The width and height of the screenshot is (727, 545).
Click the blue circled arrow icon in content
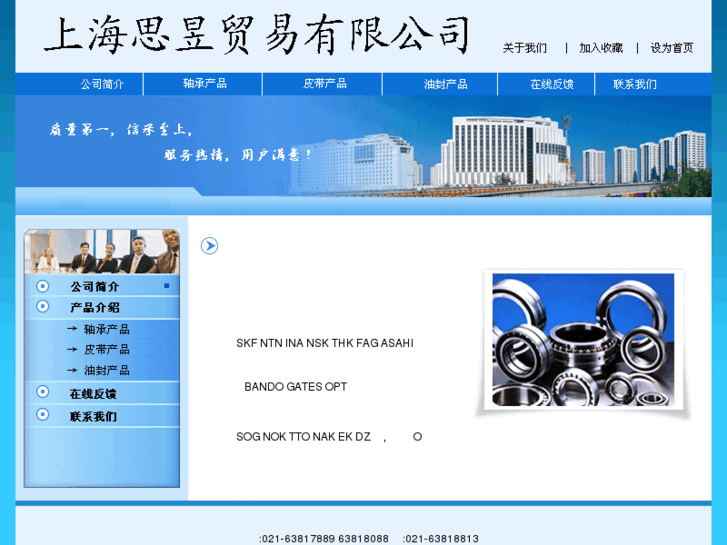(x=210, y=245)
